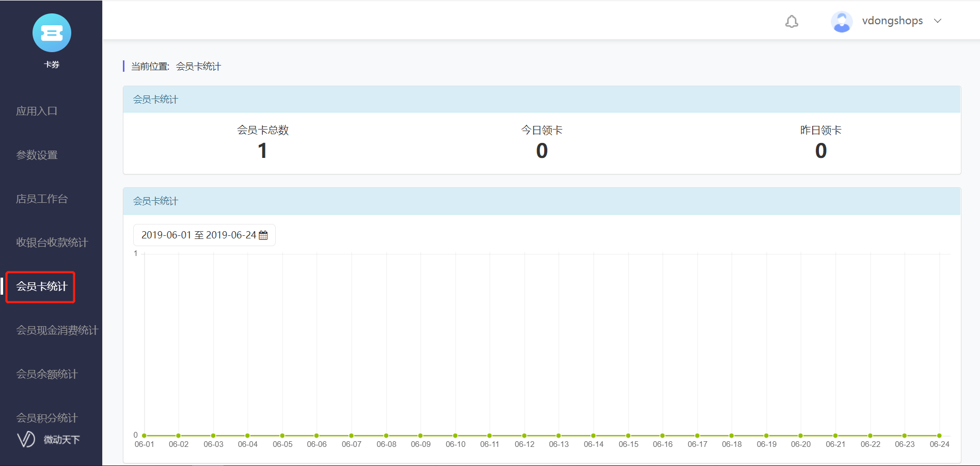Click the 微动天下 logo at sidebar bottom
The height and width of the screenshot is (466, 980).
[x=49, y=439]
